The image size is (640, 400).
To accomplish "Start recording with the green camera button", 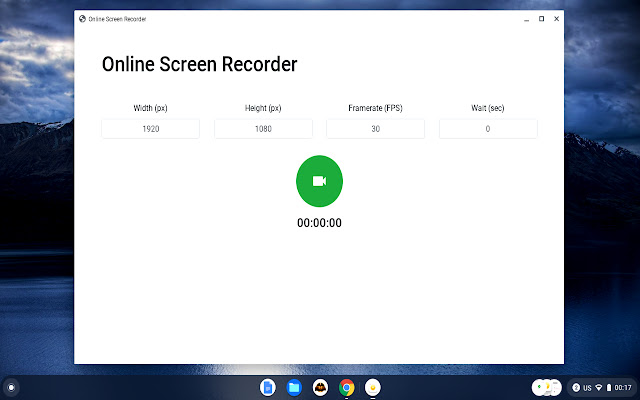I will [319, 181].
